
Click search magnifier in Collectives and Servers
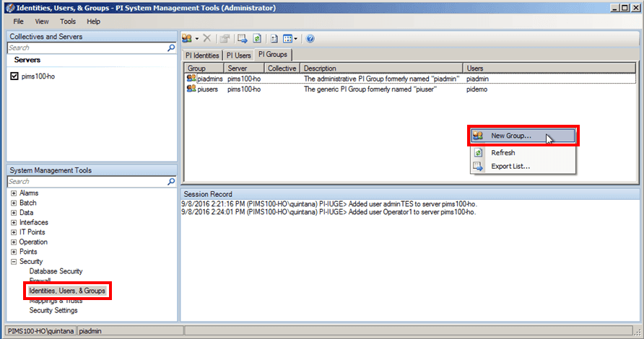(171, 48)
